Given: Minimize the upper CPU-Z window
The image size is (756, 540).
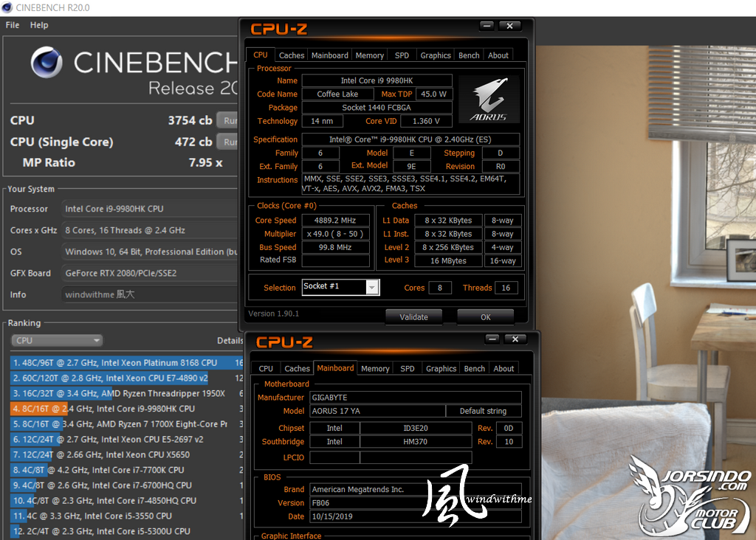Looking at the screenshot, I should [x=487, y=26].
